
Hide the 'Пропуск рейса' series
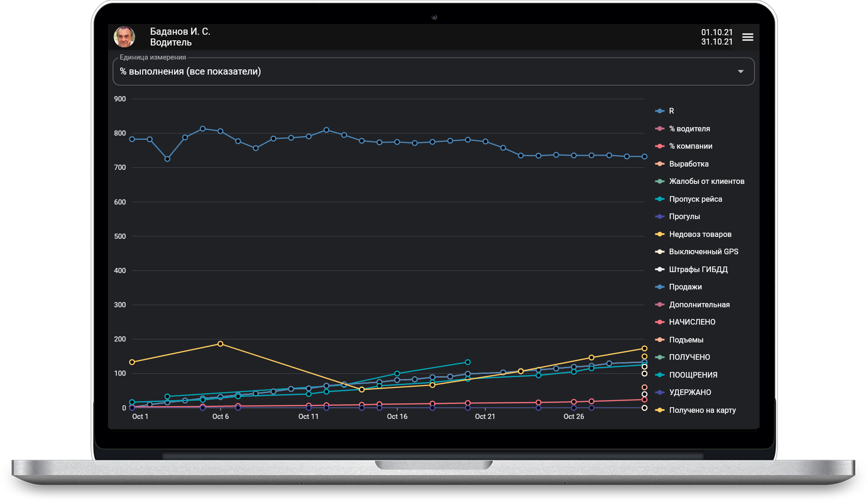(689, 199)
